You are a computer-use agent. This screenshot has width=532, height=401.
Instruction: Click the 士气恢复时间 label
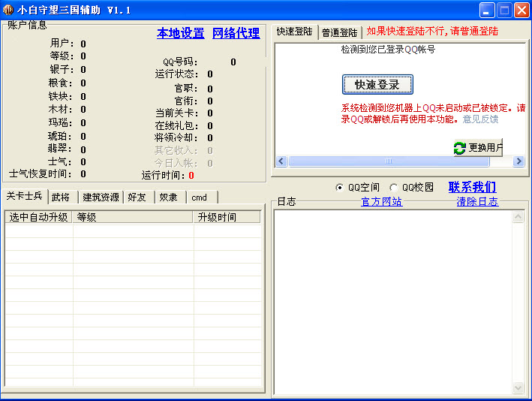coord(41,174)
